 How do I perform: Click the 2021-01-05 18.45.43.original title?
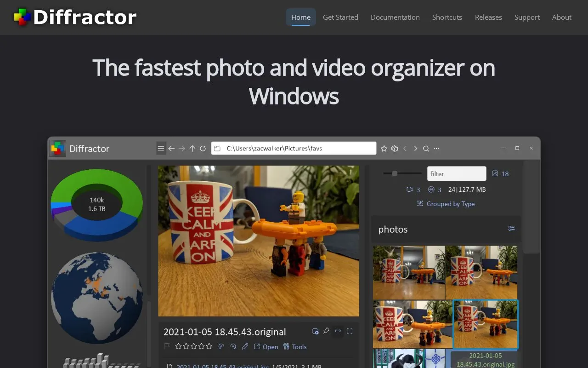click(x=225, y=332)
